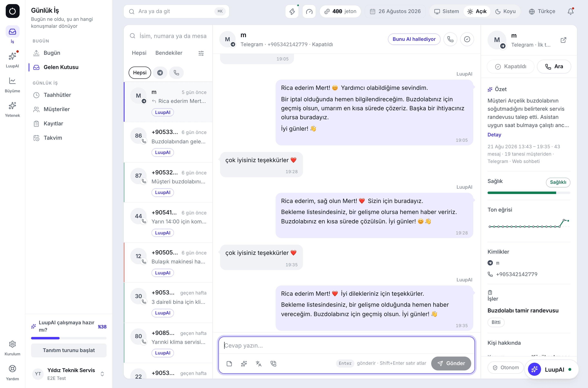Open the Büyüme growth section
This screenshot has width=588, height=388.
tap(12, 84)
